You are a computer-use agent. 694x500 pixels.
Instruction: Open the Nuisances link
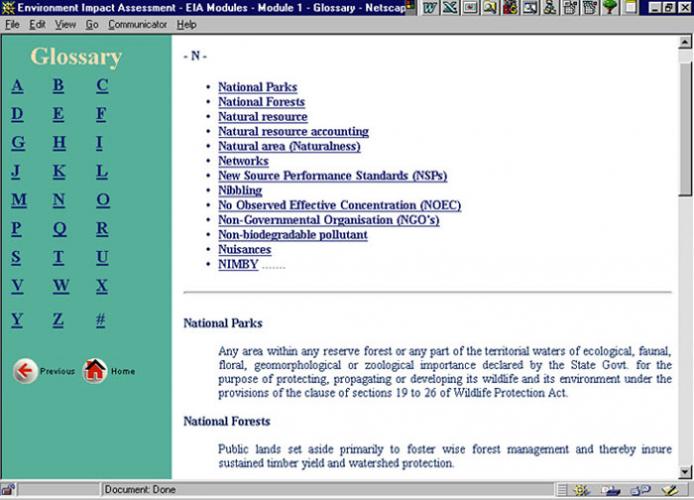245,250
